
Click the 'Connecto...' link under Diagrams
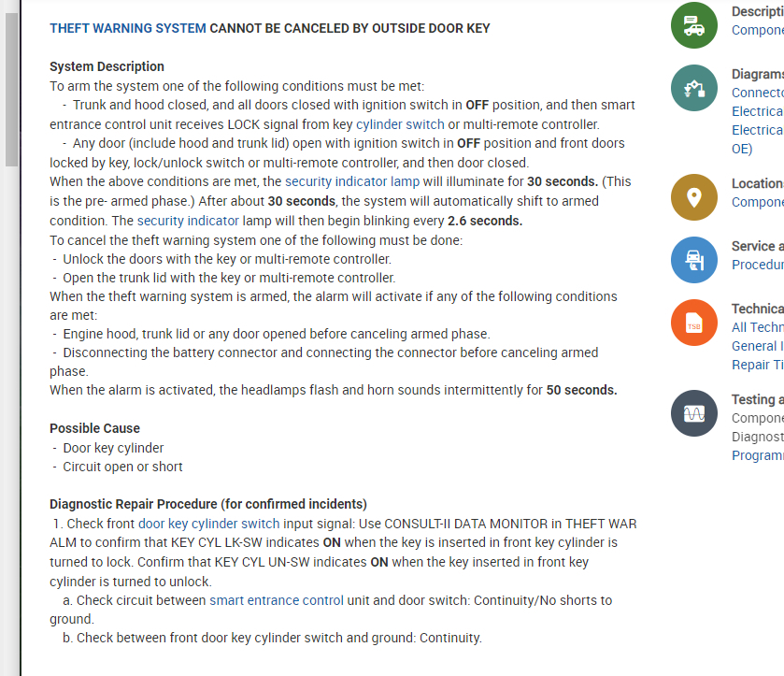coord(757,93)
